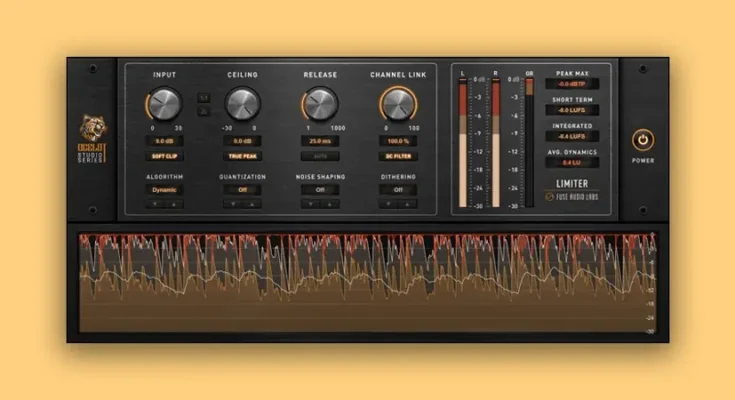Open the Quantization Off selector

pyautogui.click(x=242, y=190)
